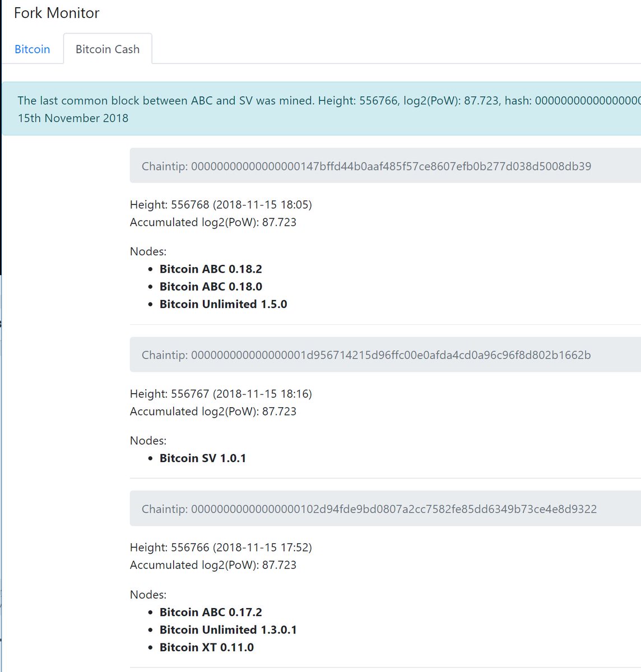Click Accumulated log2(PoW) under height 556767

213,412
